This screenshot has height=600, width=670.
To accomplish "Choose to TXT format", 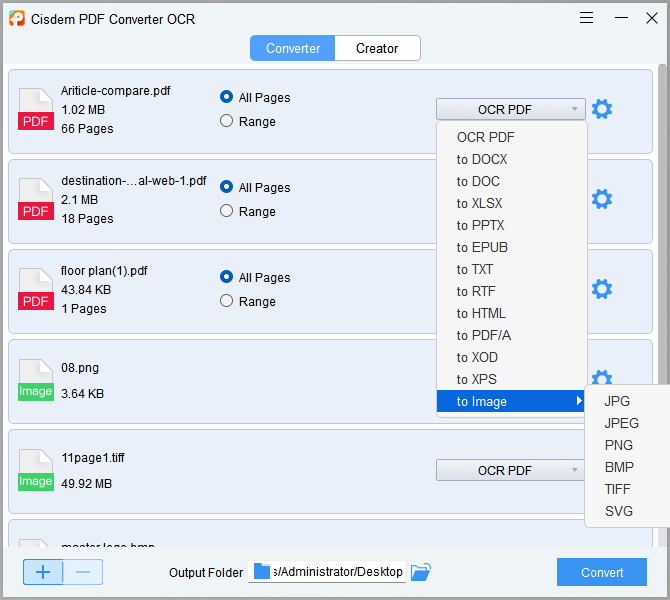I will 511,269.
